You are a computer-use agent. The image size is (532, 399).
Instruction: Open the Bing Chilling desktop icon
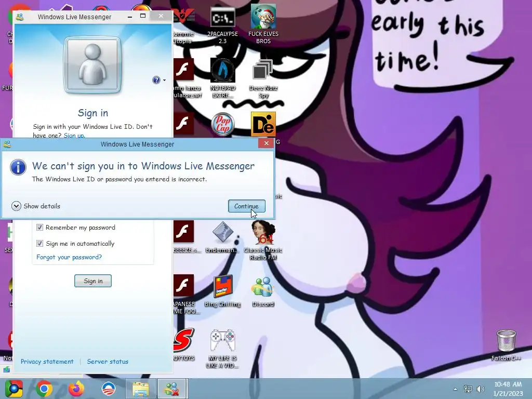(x=222, y=291)
